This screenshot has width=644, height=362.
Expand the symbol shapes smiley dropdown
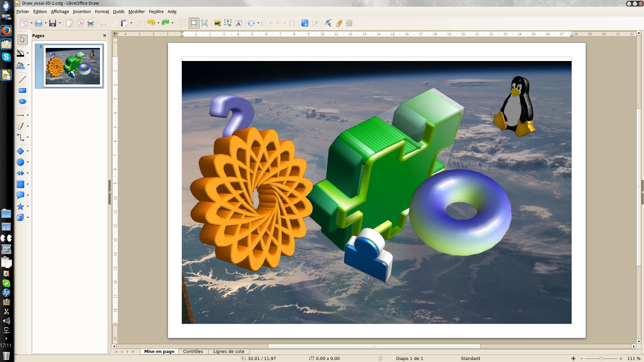28,162
